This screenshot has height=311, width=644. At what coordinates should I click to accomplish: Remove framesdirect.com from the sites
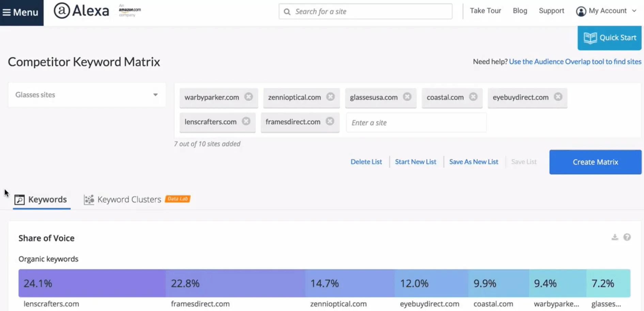[330, 121]
